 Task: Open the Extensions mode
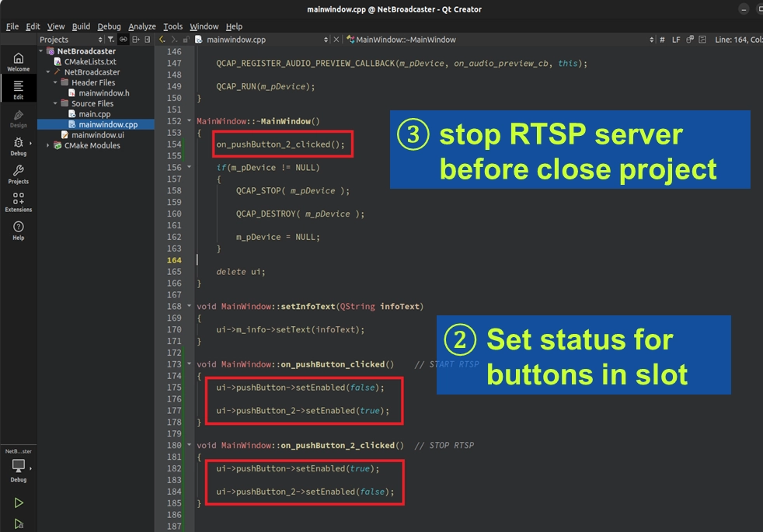tap(18, 202)
